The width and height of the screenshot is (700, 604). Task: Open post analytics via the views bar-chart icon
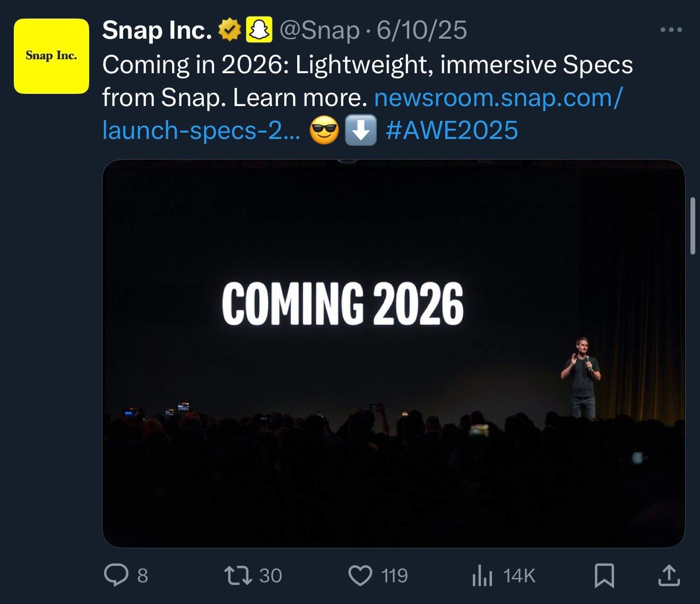[482, 575]
